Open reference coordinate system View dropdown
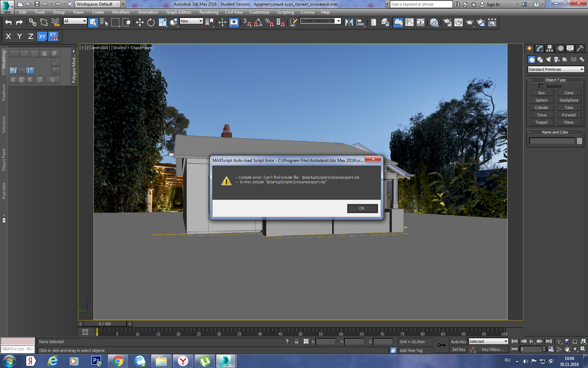Viewport: 588px width, 368px height. 191,21
